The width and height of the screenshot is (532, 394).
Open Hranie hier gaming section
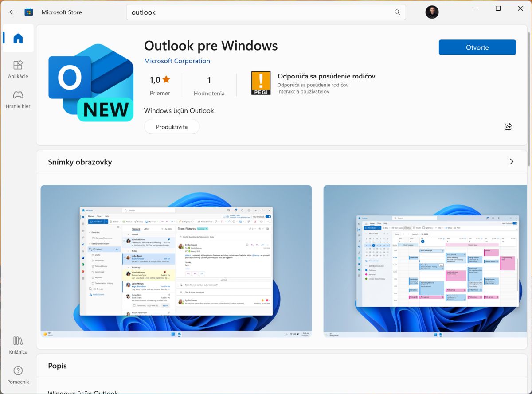[18, 100]
